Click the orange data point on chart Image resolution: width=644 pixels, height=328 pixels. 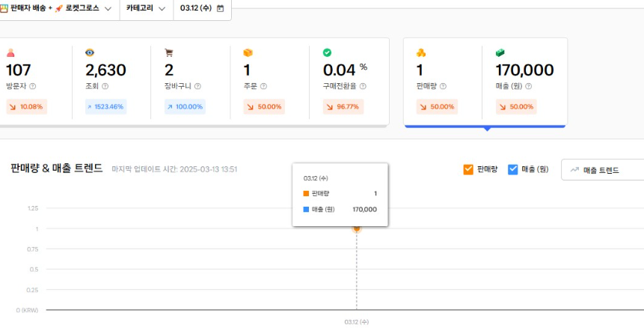[x=357, y=228]
